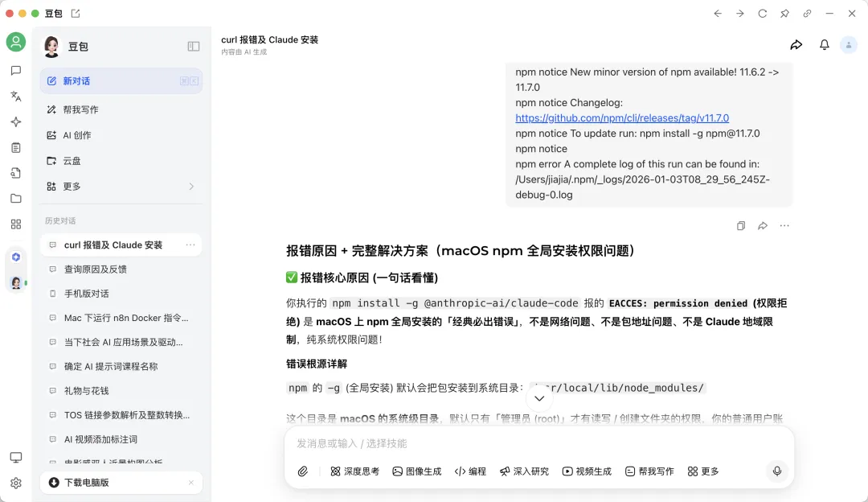
Task: Click the 豆包 avatar in the sidebar header
Action: point(51,47)
